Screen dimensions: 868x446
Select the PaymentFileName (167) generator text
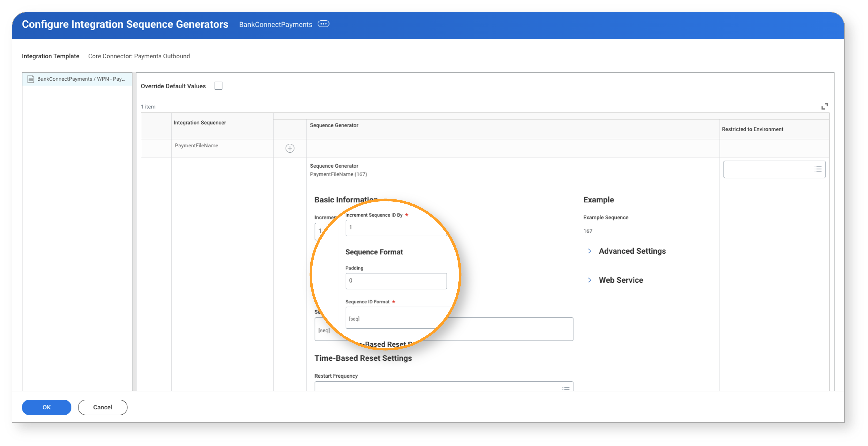pos(338,174)
